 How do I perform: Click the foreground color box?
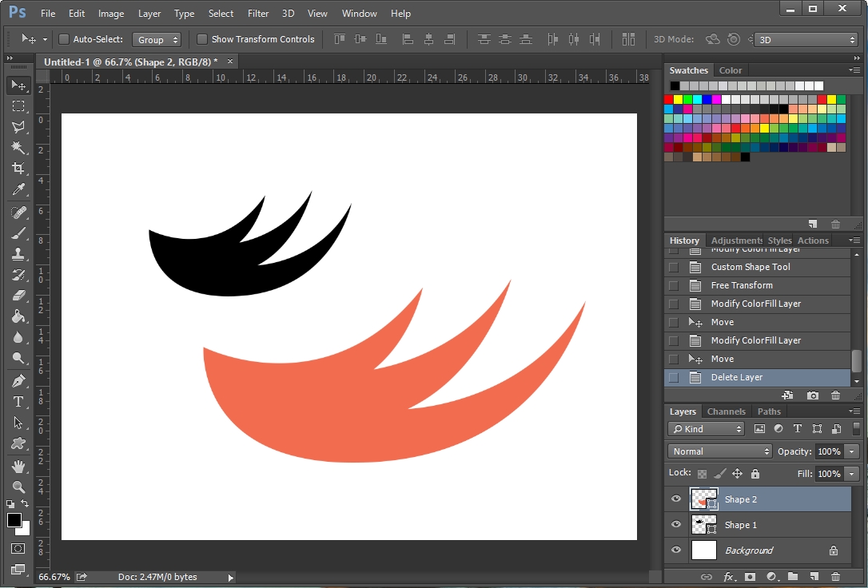click(x=14, y=520)
